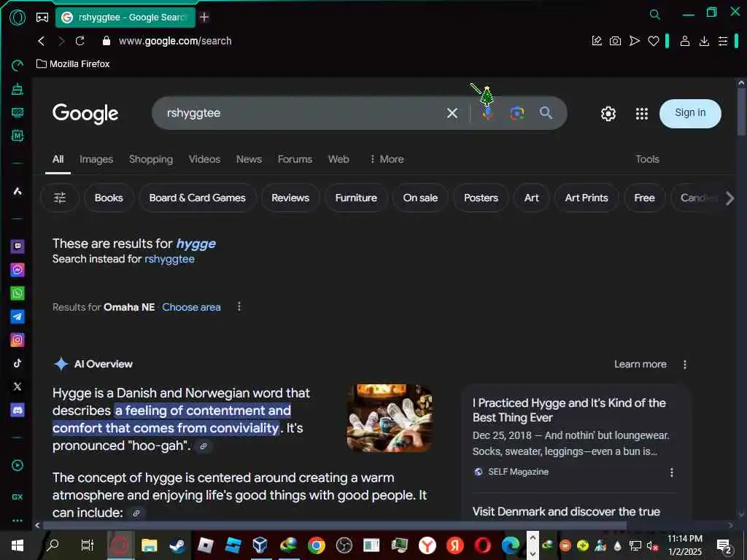Open Discord in the sidebar

(18, 410)
